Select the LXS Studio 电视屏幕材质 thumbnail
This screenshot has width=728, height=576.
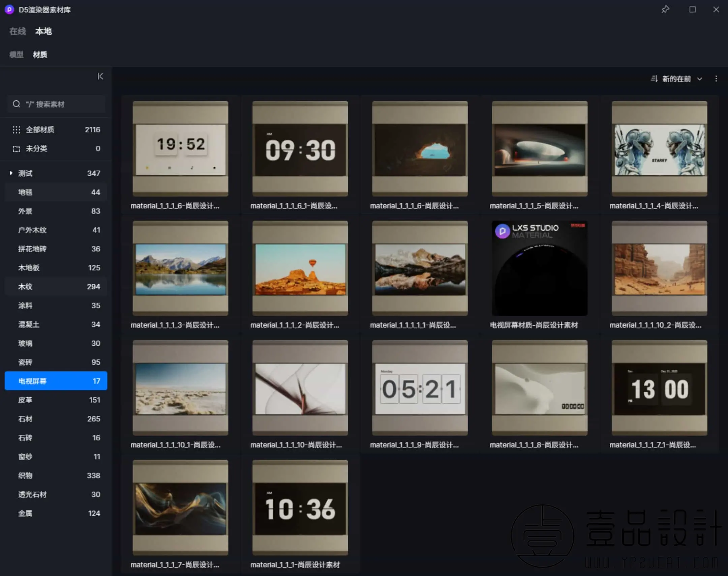pos(539,268)
